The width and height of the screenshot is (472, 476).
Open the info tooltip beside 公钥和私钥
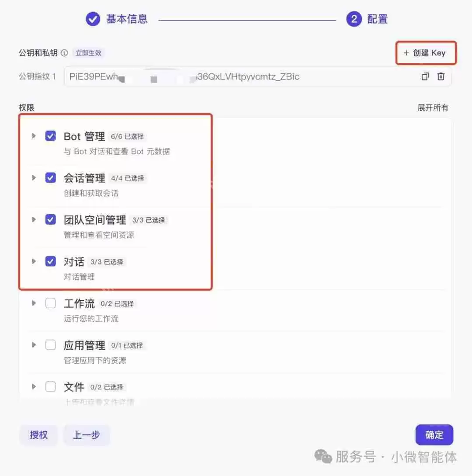click(64, 52)
